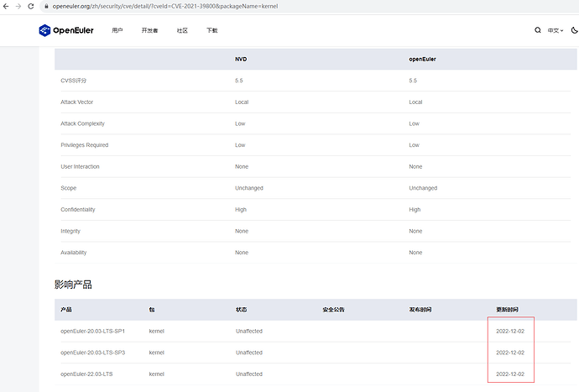Click the OpenEuler logo
This screenshot has width=579, height=392.
[67, 30]
